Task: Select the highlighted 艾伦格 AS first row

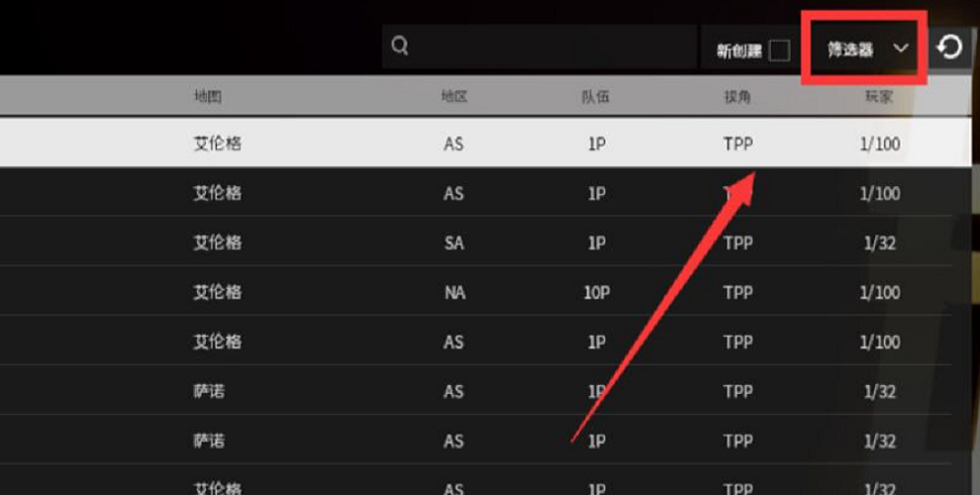Action: click(x=486, y=144)
